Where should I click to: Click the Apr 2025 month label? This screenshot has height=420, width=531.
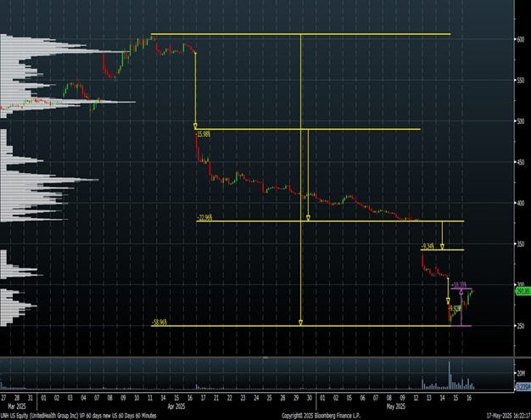coord(176,406)
